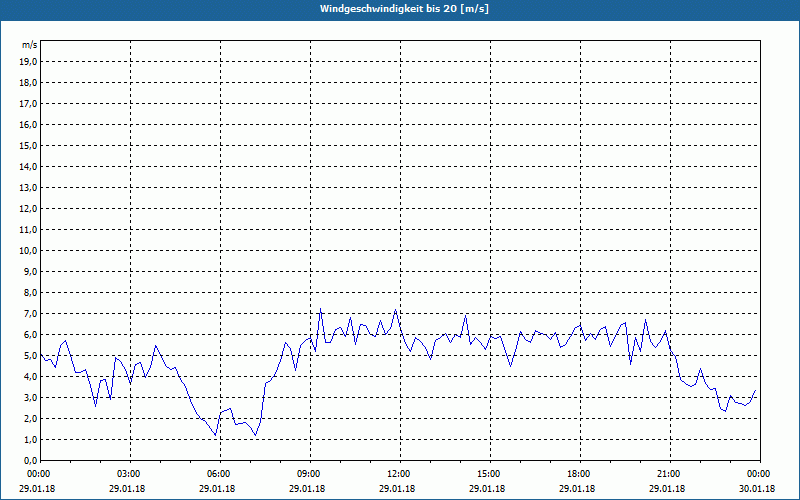Pick the '14,0' y-axis label
This screenshot has width=800, height=500.
pyautogui.click(x=29, y=166)
